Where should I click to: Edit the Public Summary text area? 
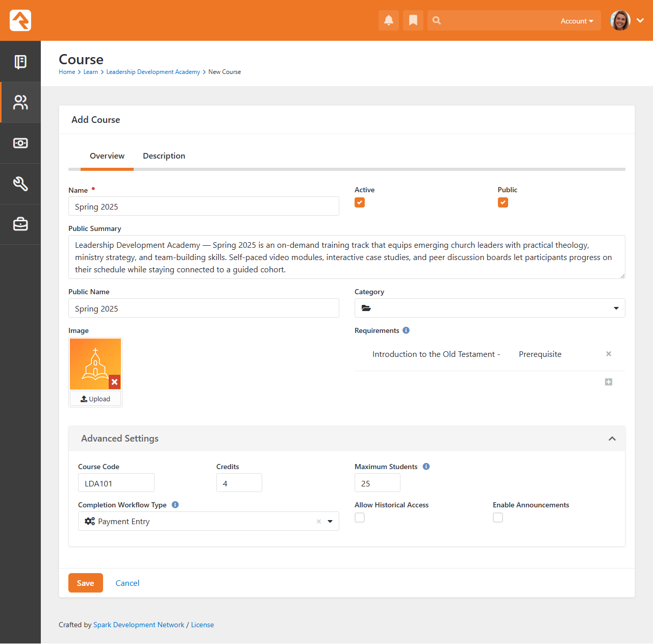click(347, 257)
